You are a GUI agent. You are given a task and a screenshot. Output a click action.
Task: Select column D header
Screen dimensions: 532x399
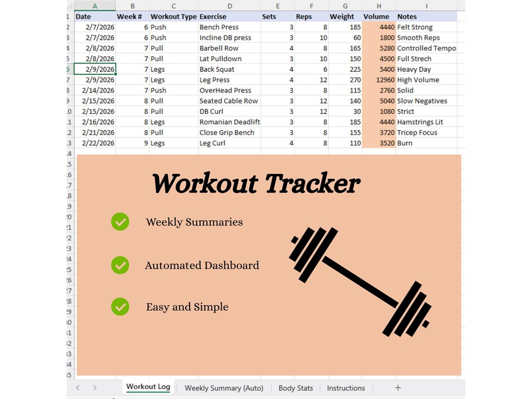point(230,6)
